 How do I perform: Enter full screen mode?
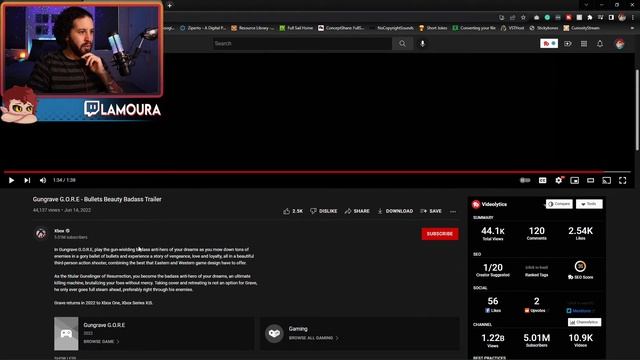coord(622,180)
